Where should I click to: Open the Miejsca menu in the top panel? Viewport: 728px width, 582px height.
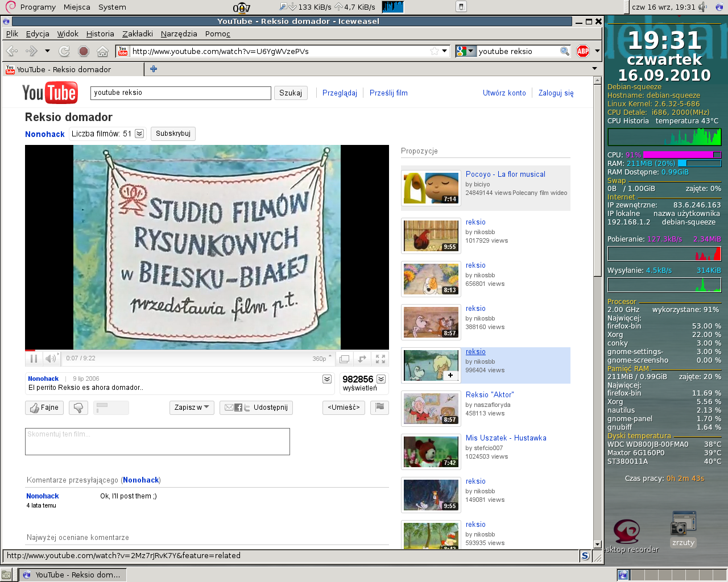click(x=77, y=7)
